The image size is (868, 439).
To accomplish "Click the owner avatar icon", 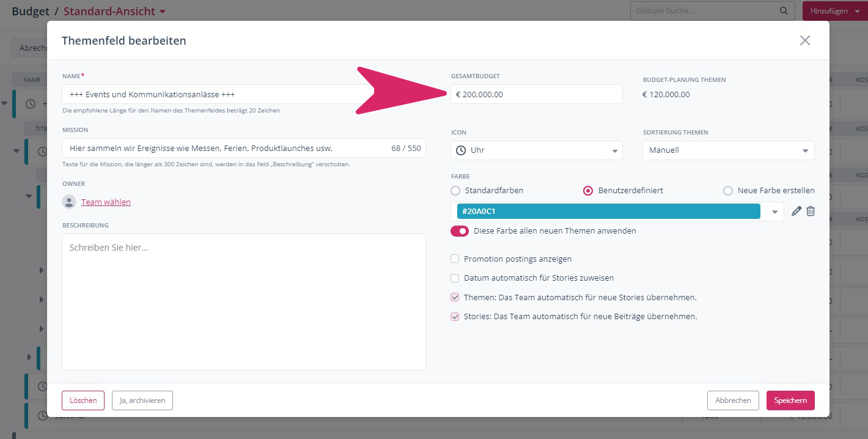I will 69,202.
